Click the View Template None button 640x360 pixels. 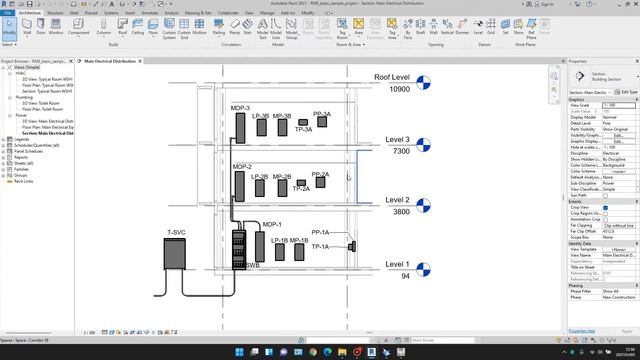618,249
